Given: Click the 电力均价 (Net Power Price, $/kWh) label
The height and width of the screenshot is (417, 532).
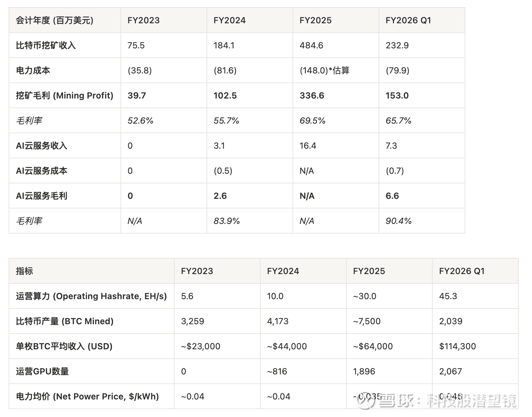Looking at the screenshot, I should click(x=87, y=397).
